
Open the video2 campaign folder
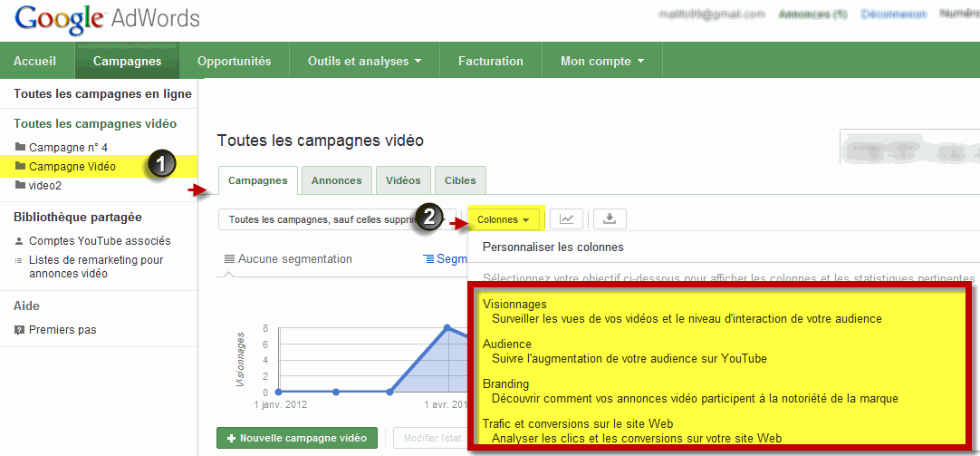pyautogui.click(x=45, y=186)
